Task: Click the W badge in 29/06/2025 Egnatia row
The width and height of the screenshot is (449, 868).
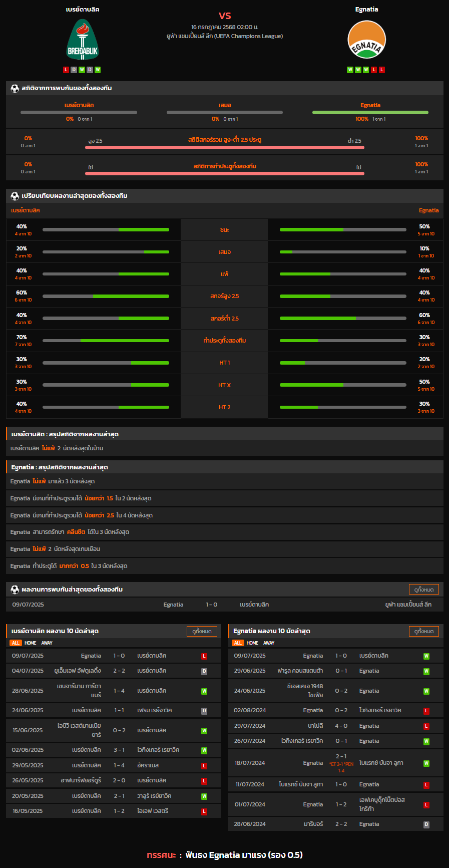Action: 426,671
